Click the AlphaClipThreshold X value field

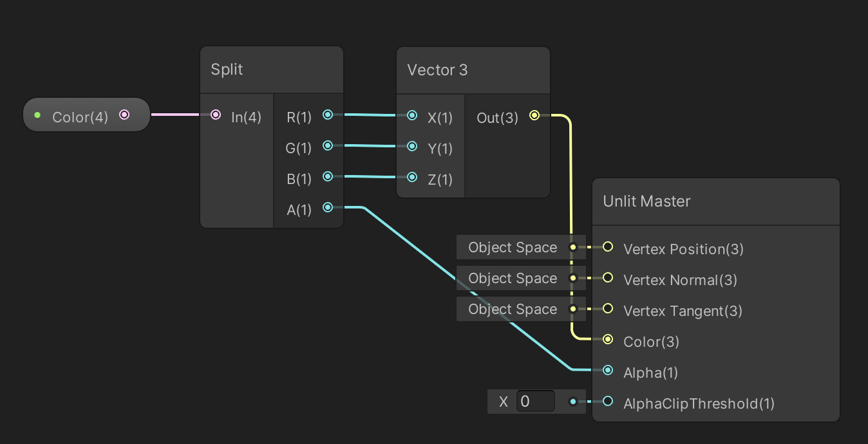click(535, 402)
